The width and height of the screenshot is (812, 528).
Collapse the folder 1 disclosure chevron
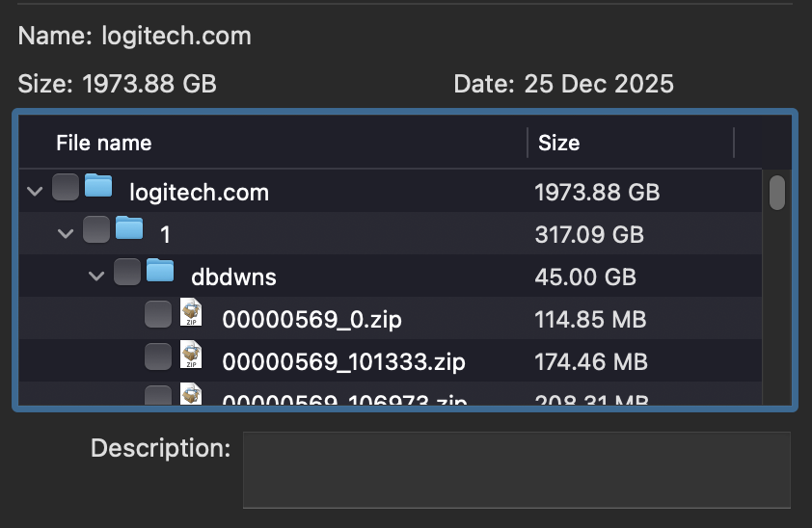(x=67, y=233)
